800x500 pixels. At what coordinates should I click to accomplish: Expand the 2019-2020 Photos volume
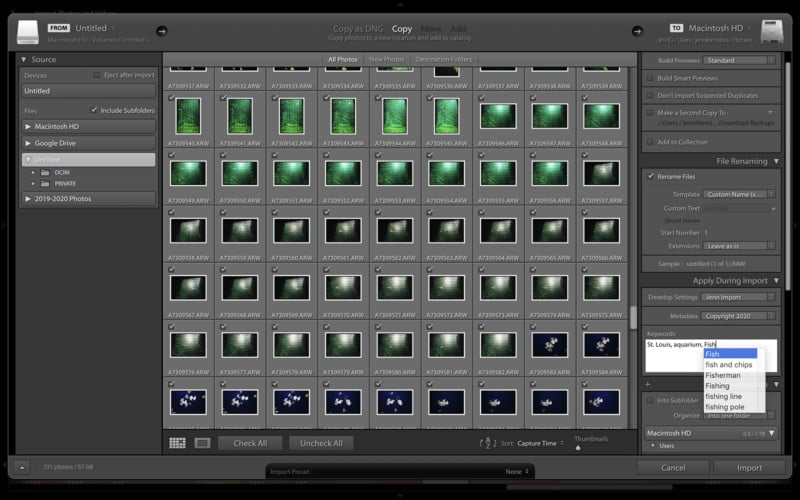[x=28, y=198]
